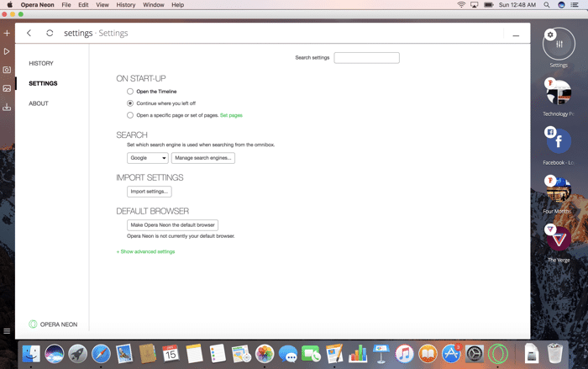Open Trash in the dock
The width and height of the screenshot is (588, 369).
554,354
